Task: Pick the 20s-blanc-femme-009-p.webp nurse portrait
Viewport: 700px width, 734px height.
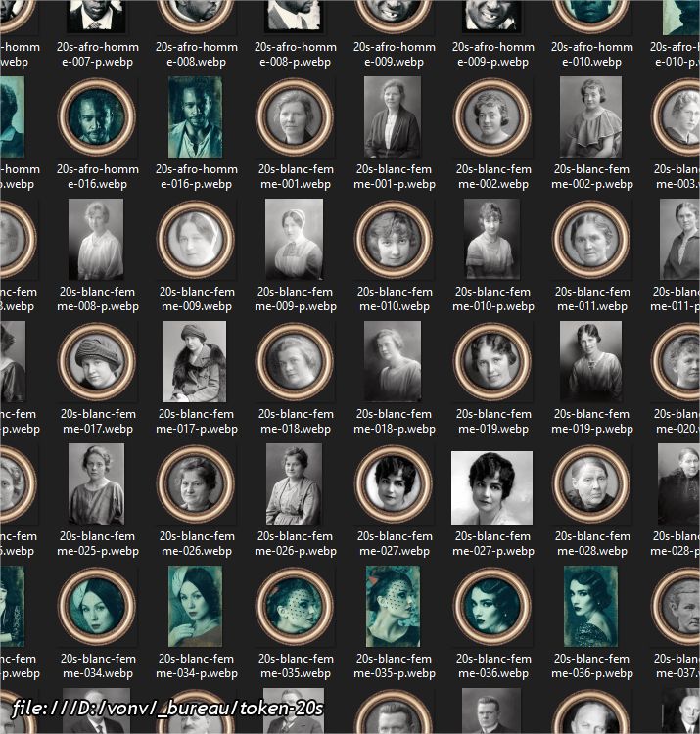Action: coord(294,239)
